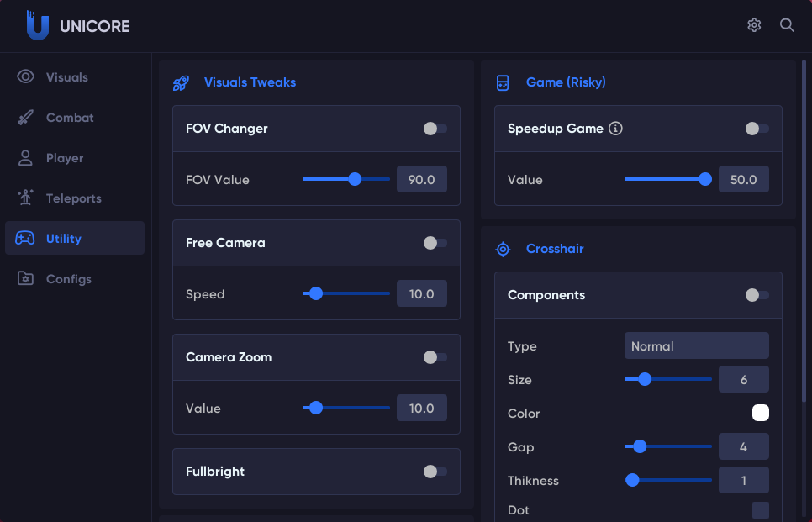Click the rocket icon beside Visuals Tweaks

181,82
